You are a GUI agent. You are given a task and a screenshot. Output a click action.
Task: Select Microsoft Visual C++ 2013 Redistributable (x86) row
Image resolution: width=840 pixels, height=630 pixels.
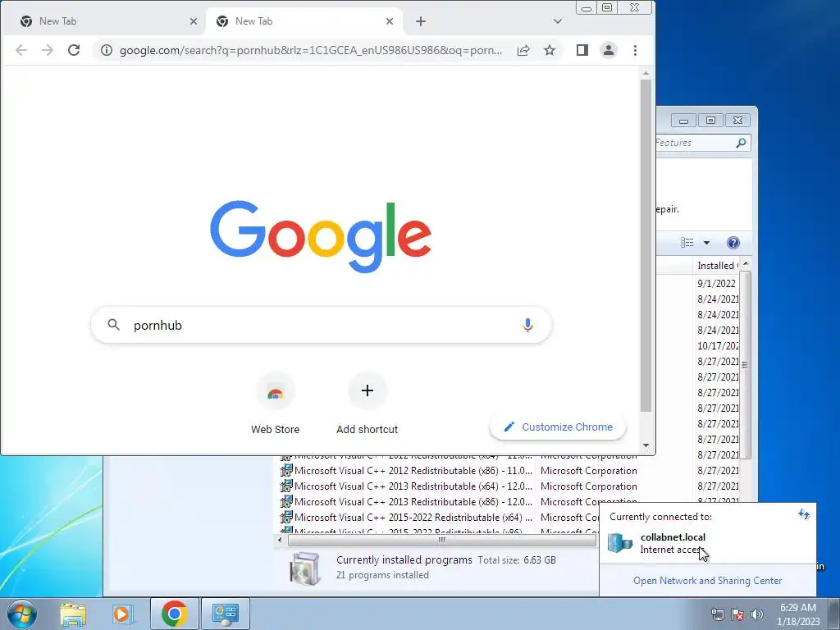pyautogui.click(x=458, y=502)
